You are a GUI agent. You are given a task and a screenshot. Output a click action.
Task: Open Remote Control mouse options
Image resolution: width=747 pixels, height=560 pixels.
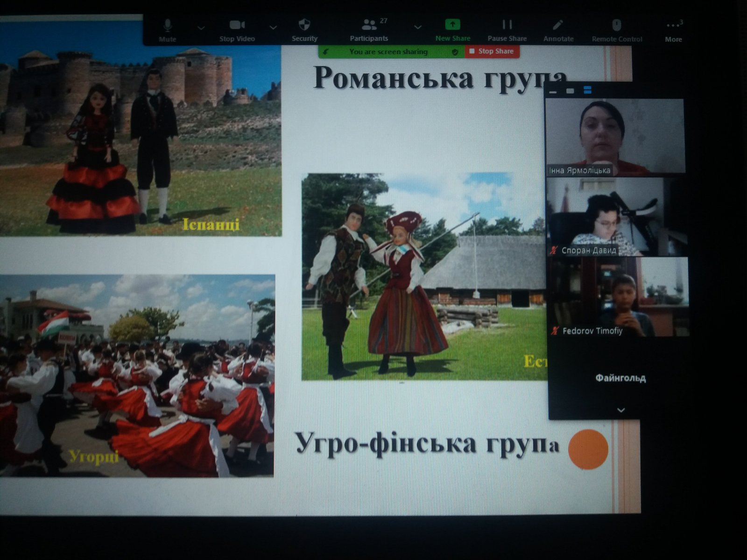click(x=617, y=30)
